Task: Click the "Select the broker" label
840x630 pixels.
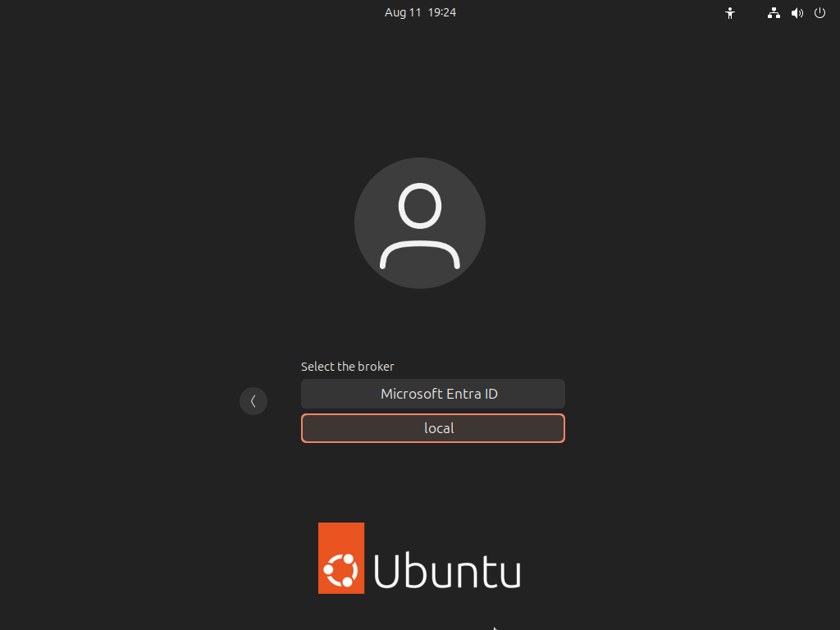Action: point(347,367)
